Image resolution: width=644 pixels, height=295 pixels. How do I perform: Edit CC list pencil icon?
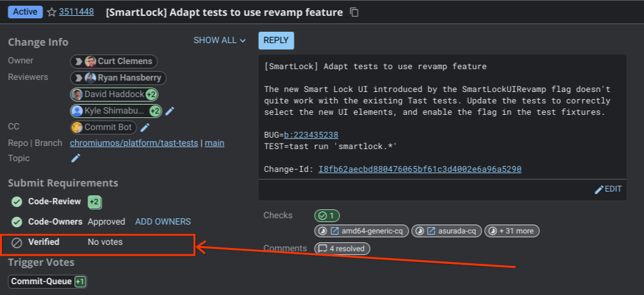coord(145,128)
